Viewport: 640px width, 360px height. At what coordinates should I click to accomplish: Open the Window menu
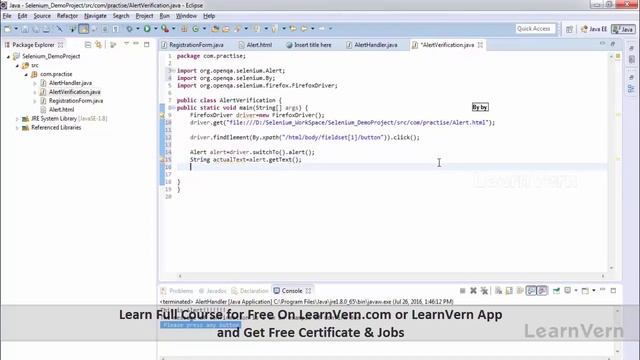tap(186, 16)
